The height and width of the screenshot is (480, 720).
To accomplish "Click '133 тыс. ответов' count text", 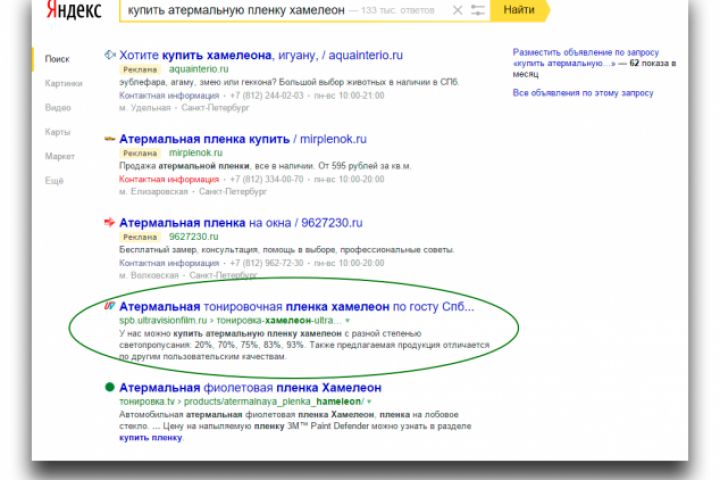I will 397,10.
